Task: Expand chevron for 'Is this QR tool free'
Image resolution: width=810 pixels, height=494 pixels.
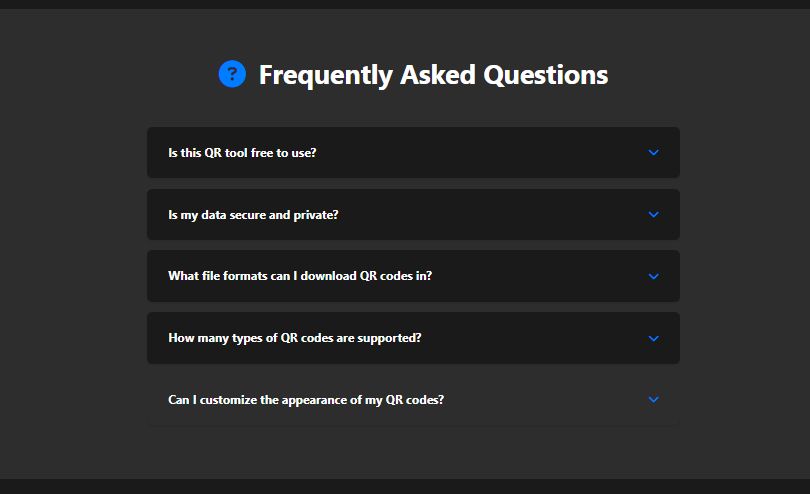Action: [x=654, y=153]
